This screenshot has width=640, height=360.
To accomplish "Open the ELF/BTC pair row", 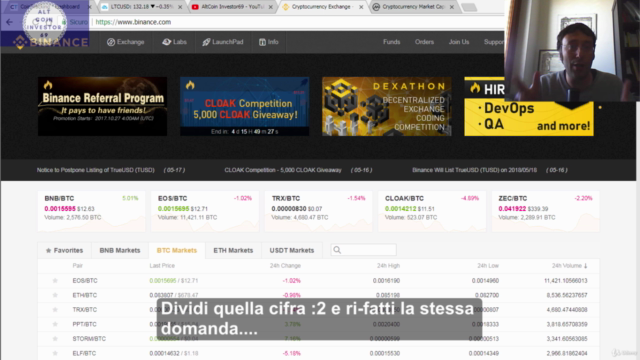I will 318,353.
